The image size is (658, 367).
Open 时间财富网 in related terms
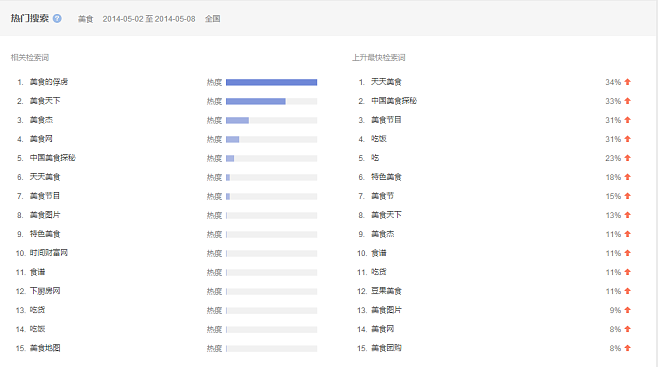49,253
